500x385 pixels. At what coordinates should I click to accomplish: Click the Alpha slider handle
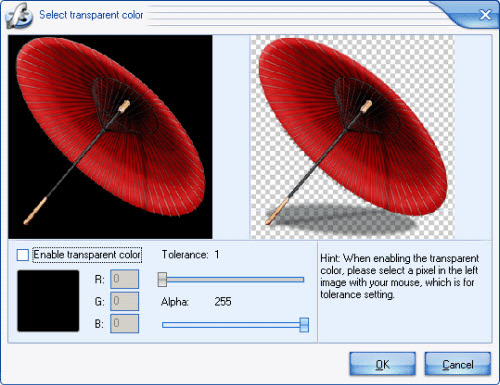304,325
